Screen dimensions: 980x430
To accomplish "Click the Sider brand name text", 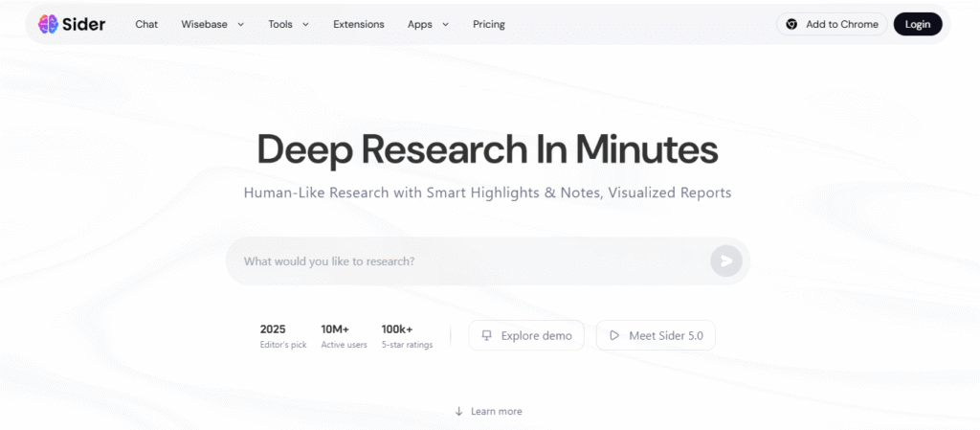I will pyautogui.click(x=84, y=24).
